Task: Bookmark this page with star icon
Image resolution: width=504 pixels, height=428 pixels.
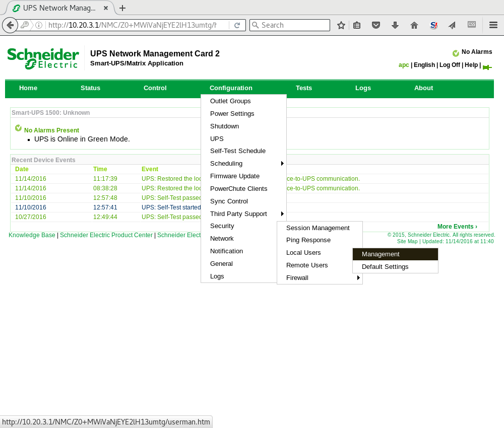Action: [x=341, y=25]
